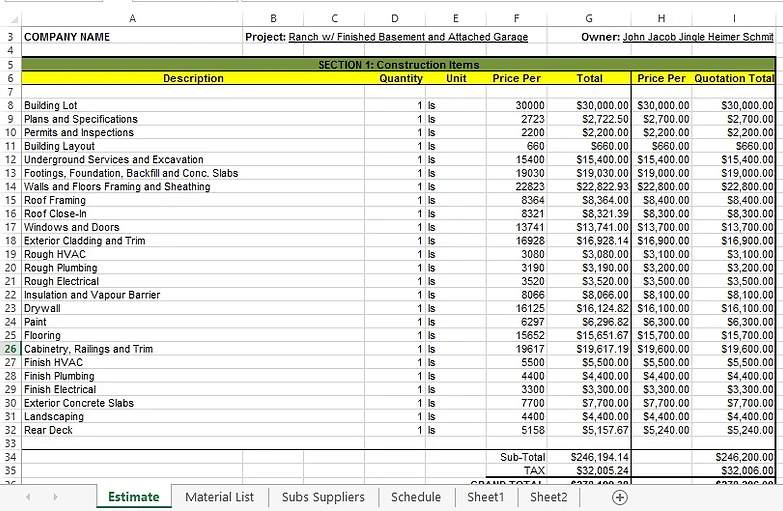
Task: Click 'SECTION 1: Construction Items' header
Action: click(398, 64)
